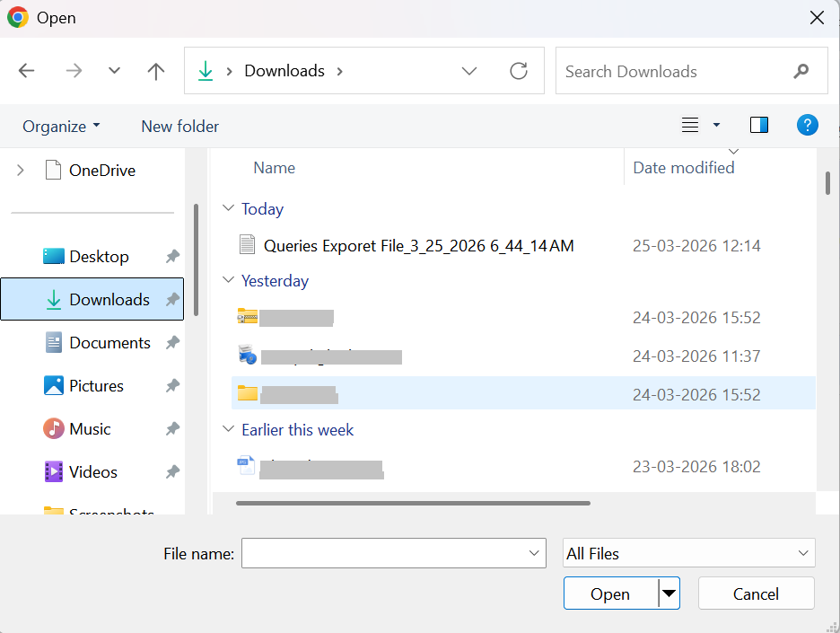Click the file list vertical scrollbar
The image size is (840, 633).
click(x=827, y=183)
